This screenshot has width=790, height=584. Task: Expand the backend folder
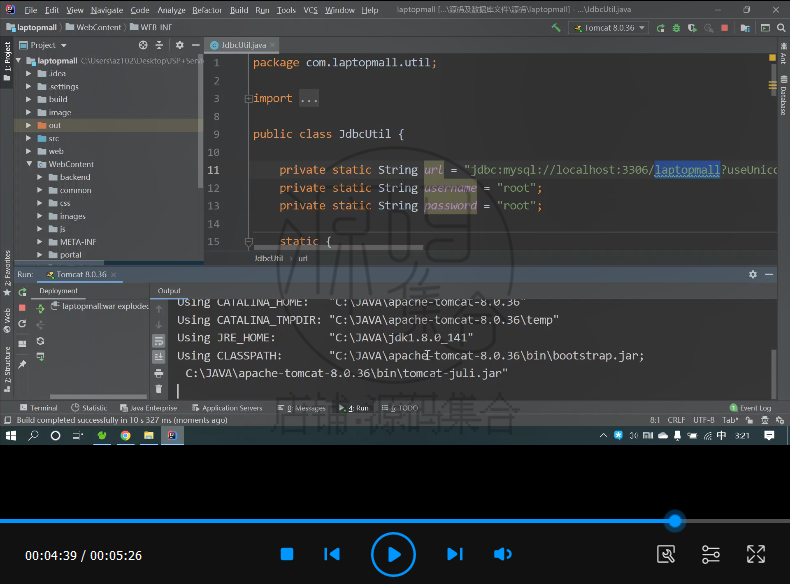40,177
